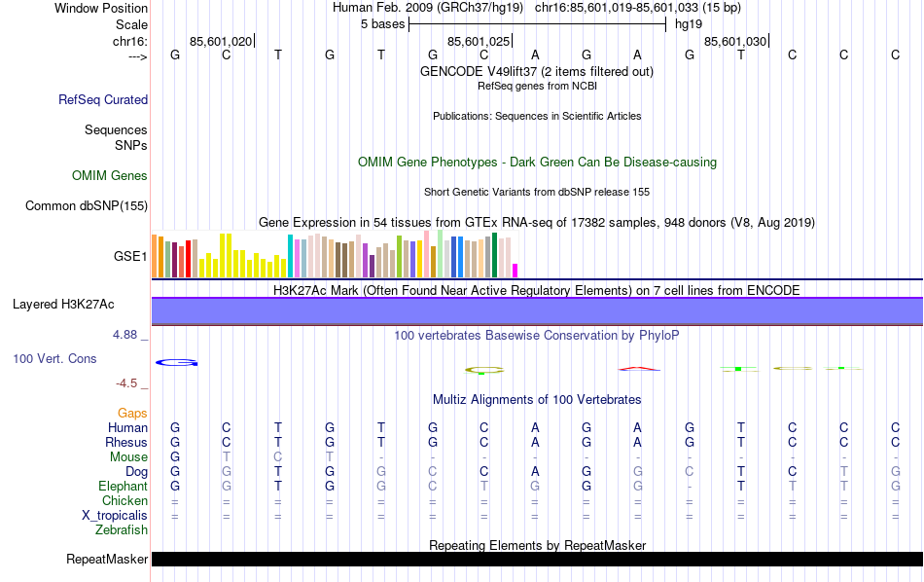Click the Multiz Alignments of 100 Vertebrates title

click(x=537, y=400)
